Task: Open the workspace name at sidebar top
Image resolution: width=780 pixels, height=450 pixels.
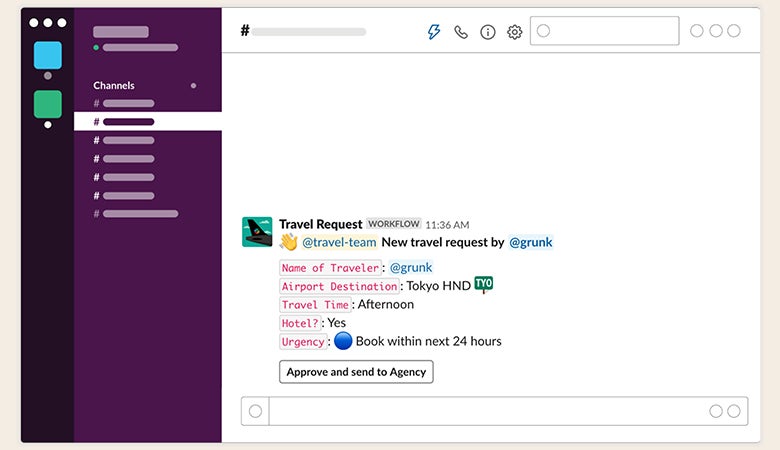Action: point(121,32)
